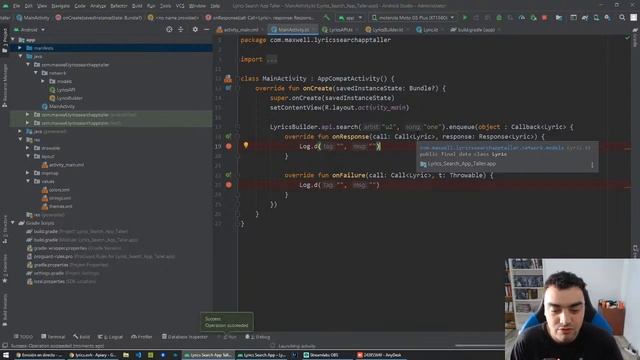Click the MainActivity breadcrumb in navigation bar
The image size is (640, 360).
click(33, 18)
